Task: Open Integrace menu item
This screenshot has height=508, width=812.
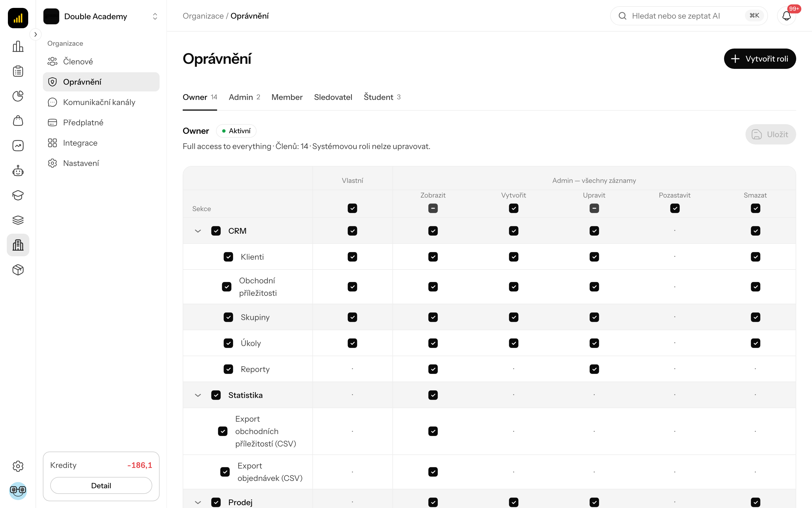Action: click(101, 143)
